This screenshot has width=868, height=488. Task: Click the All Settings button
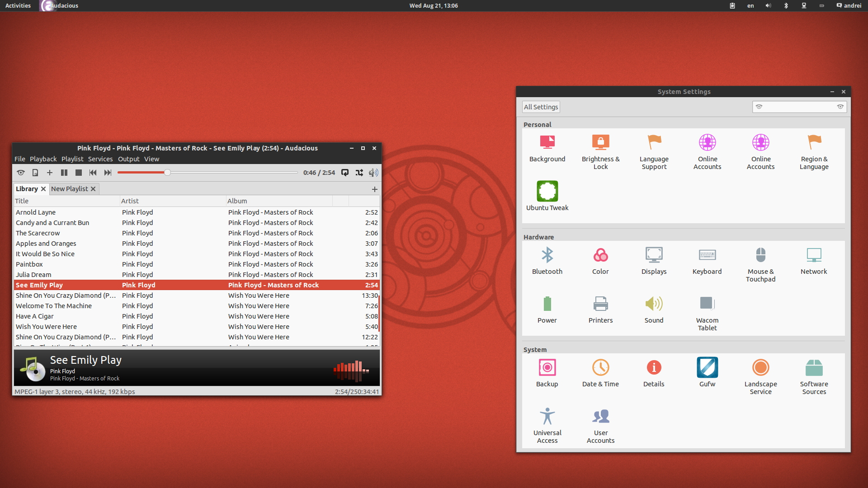[541, 107]
